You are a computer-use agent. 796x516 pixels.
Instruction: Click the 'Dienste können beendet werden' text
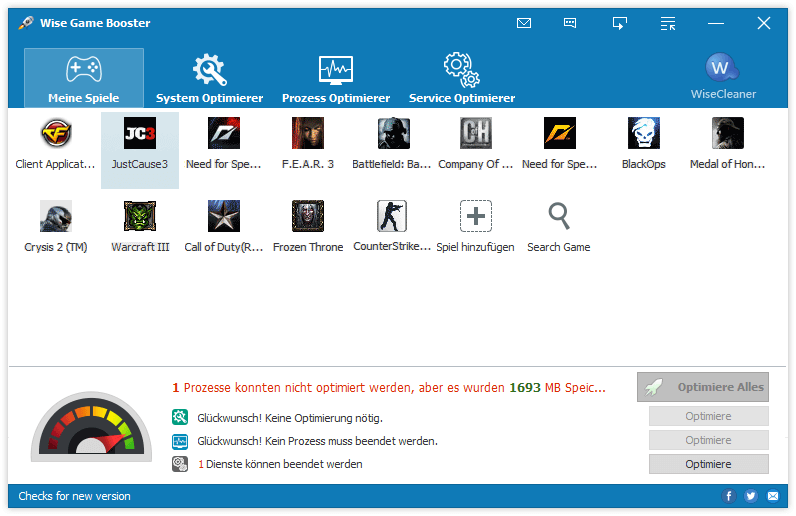tap(284, 464)
